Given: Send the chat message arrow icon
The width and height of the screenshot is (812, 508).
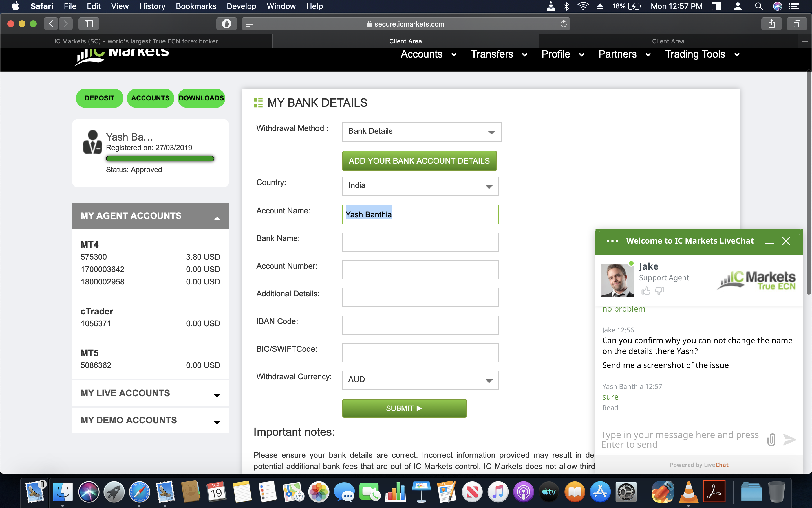Looking at the screenshot, I should [x=789, y=439].
